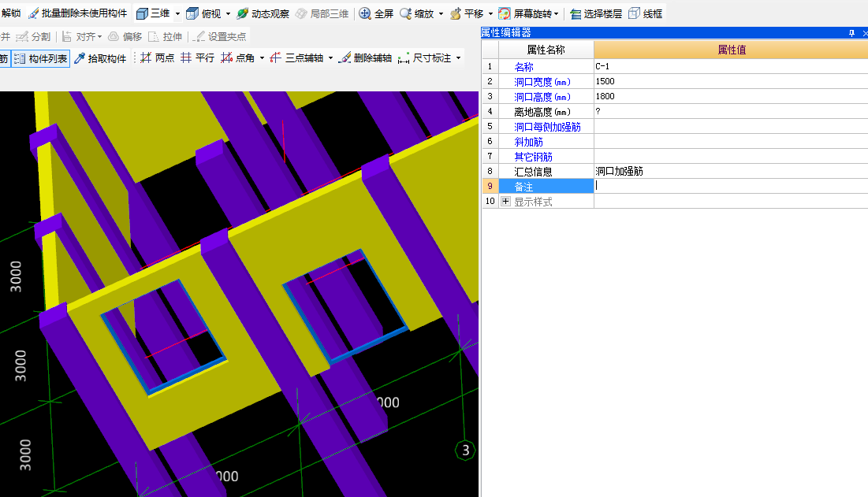868x497 pixels.
Task: Toggle the 构件列表 component list panel
Action: tap(40, 58)
